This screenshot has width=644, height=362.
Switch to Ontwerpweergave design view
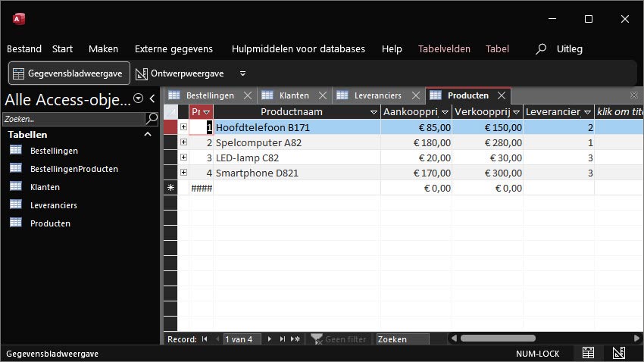[180, 73]
